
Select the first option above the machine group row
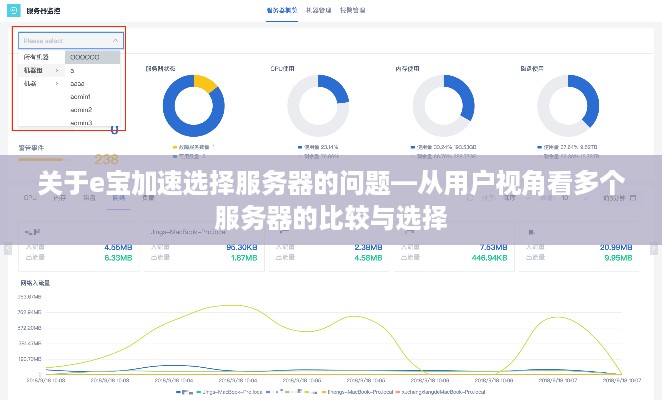click(x=36, y=57)
